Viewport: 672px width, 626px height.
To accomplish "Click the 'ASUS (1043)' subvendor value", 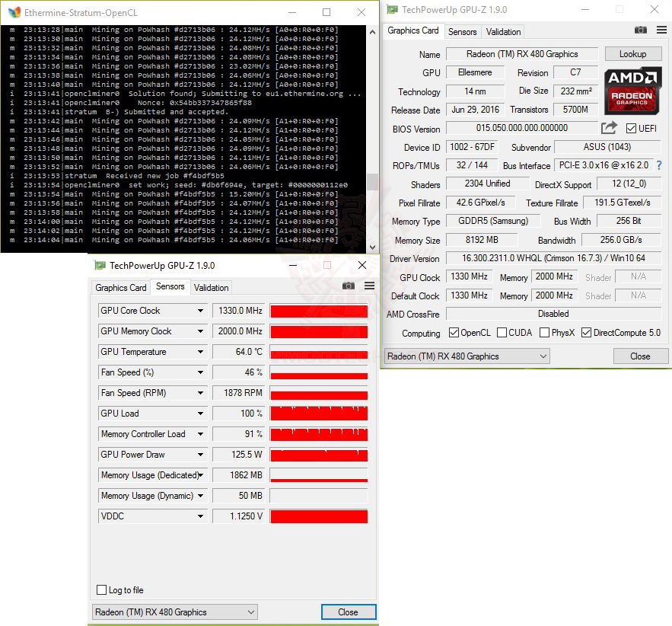I will tap(607, 147).
